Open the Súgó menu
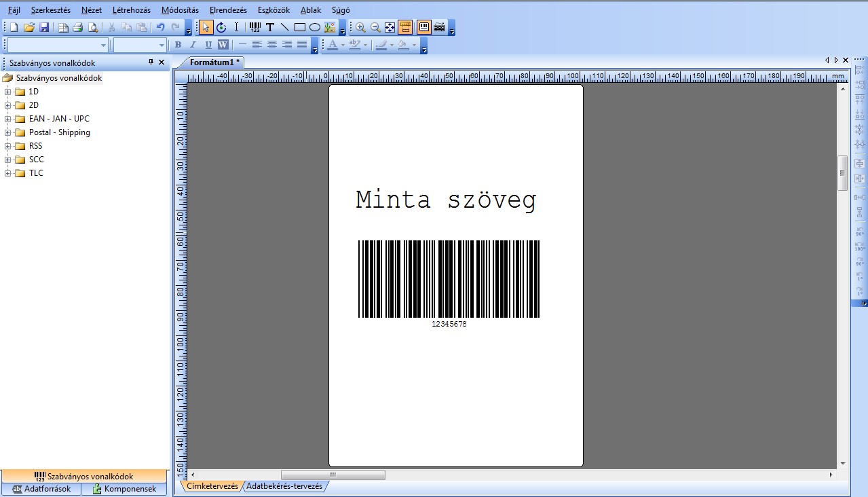 (341, 10)
